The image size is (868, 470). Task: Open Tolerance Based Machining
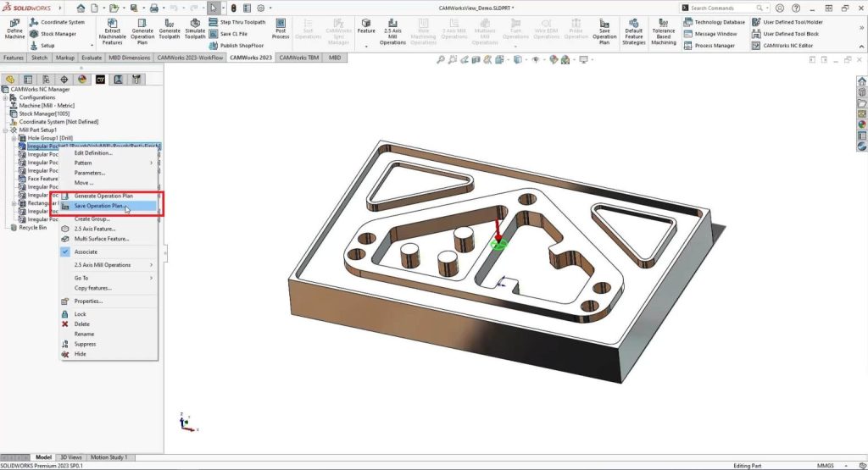tap(664, 31)
